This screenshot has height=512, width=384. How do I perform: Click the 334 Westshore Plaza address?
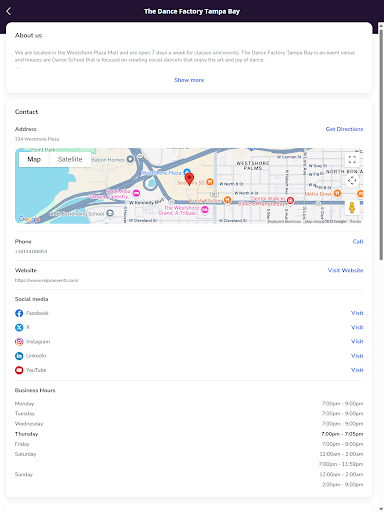pos(37,139)
